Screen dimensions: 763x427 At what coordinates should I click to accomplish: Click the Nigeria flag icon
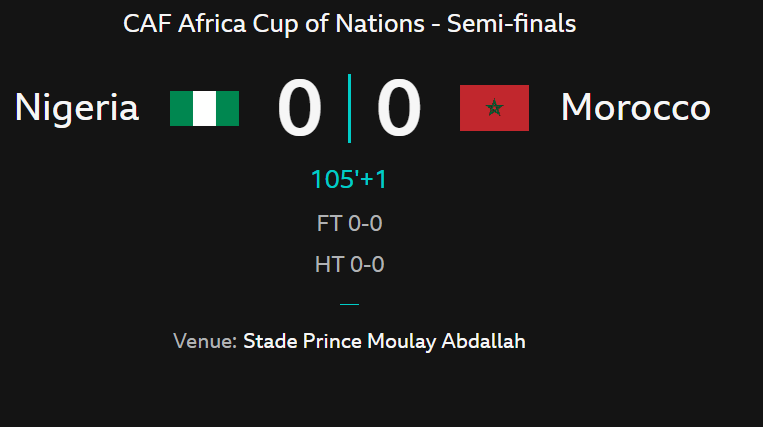[x=204, y=108]
